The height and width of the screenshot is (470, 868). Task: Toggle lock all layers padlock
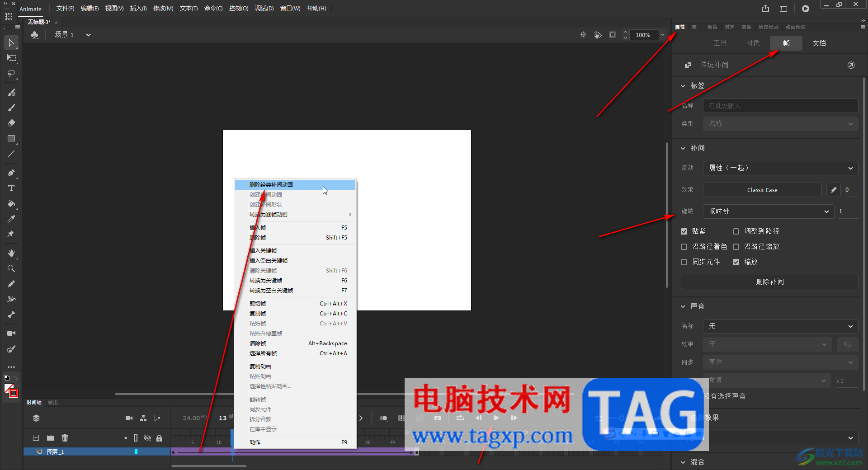point(159,438)
